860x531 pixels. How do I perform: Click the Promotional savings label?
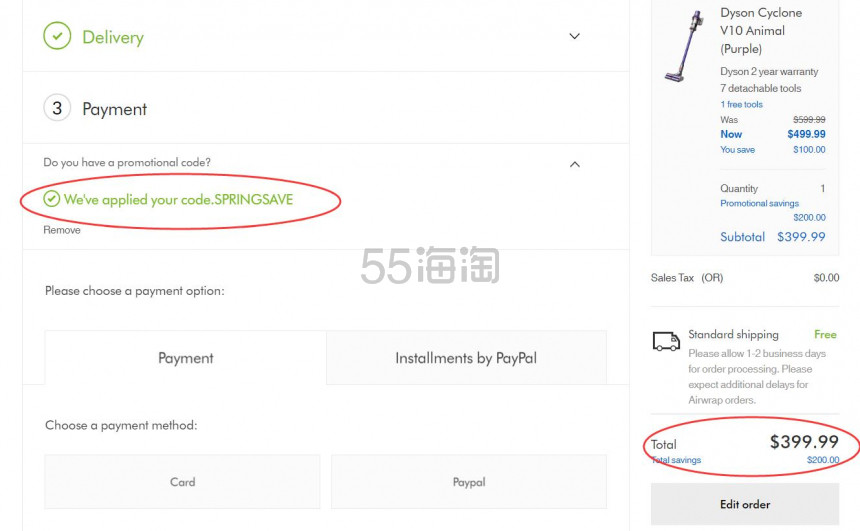pyautogui.click(x=759, y=203)
